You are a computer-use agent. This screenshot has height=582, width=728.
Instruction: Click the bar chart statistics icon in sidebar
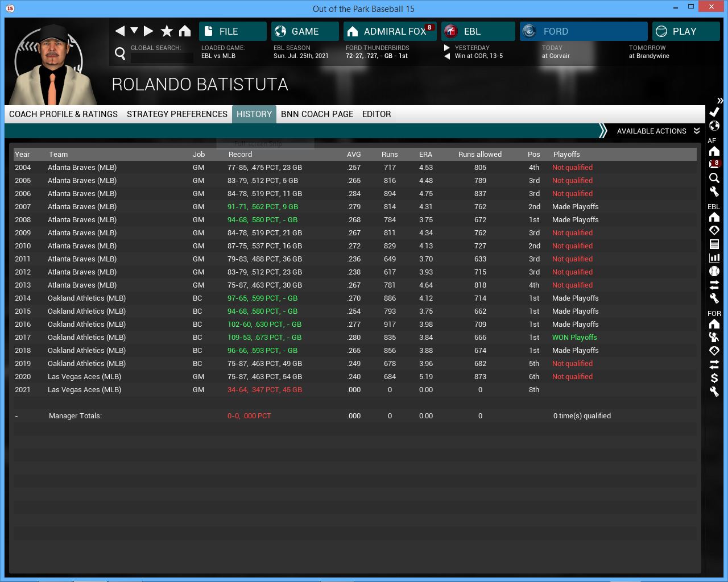click(714, 258)
